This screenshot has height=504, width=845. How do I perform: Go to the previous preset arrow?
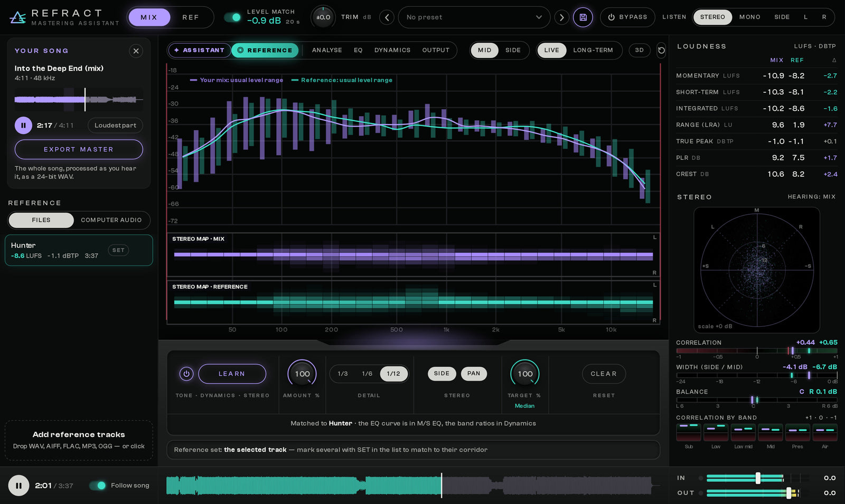[387, 17]
